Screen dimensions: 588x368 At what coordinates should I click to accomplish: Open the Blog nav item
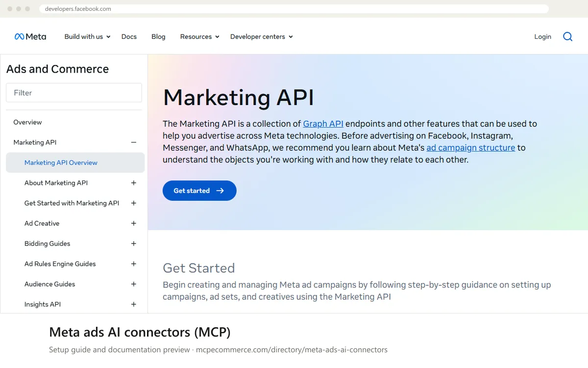(x=158, y=37)
